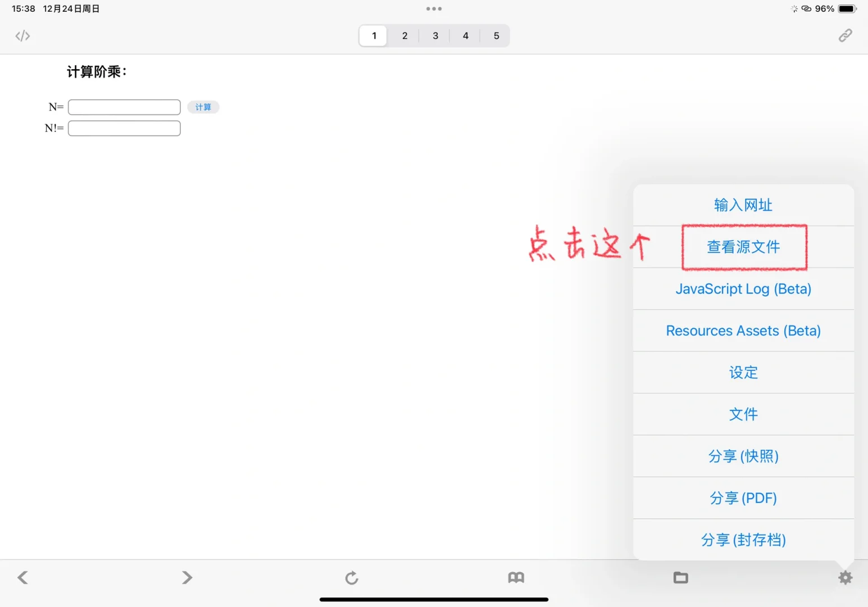Click the link icon in top toolbar
The height and width of the screenshot is (607, 868).
845,35
